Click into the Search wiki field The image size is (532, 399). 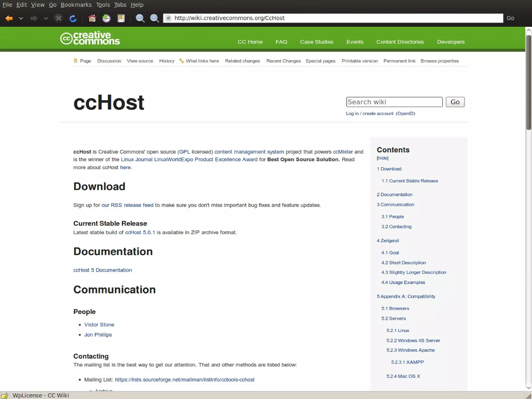[x=394, y=102]
